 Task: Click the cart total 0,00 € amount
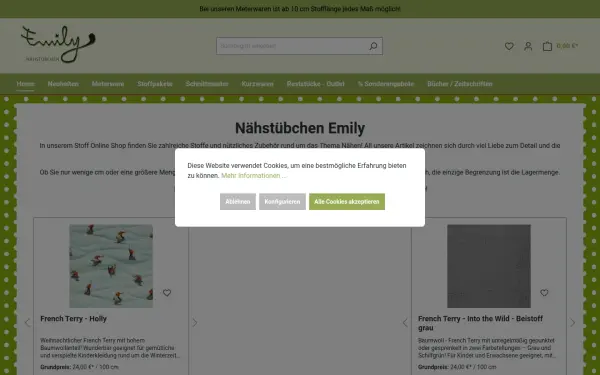click(567, 46)
